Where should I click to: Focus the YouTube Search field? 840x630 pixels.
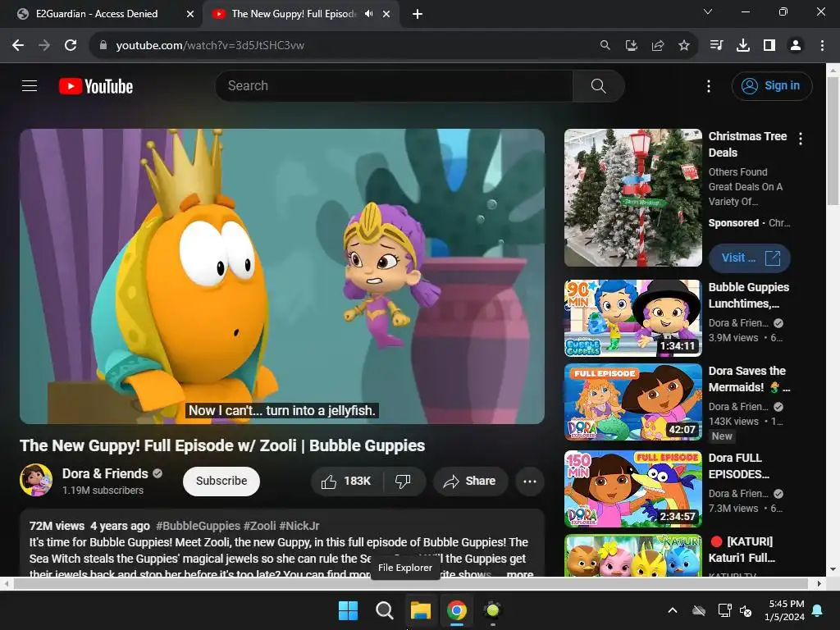[395, 85]
